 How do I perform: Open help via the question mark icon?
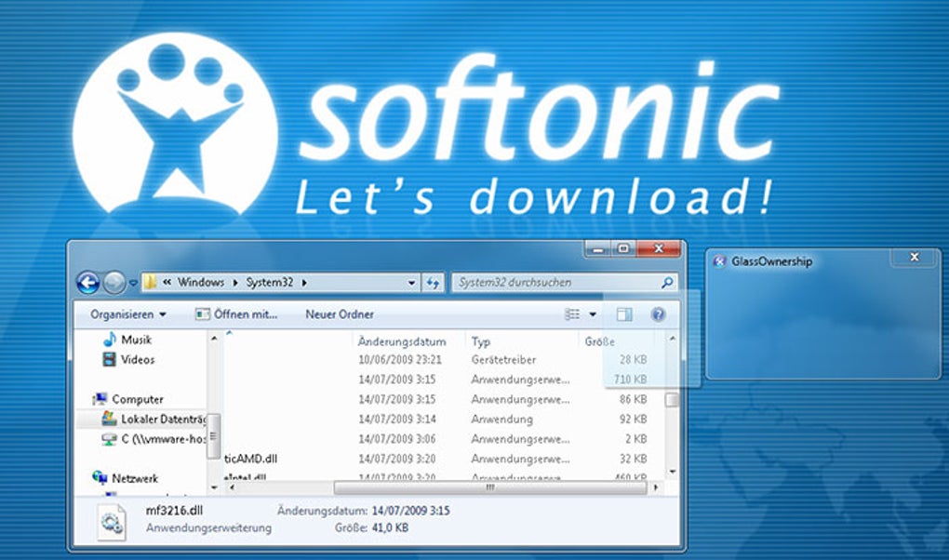(658, 314)
